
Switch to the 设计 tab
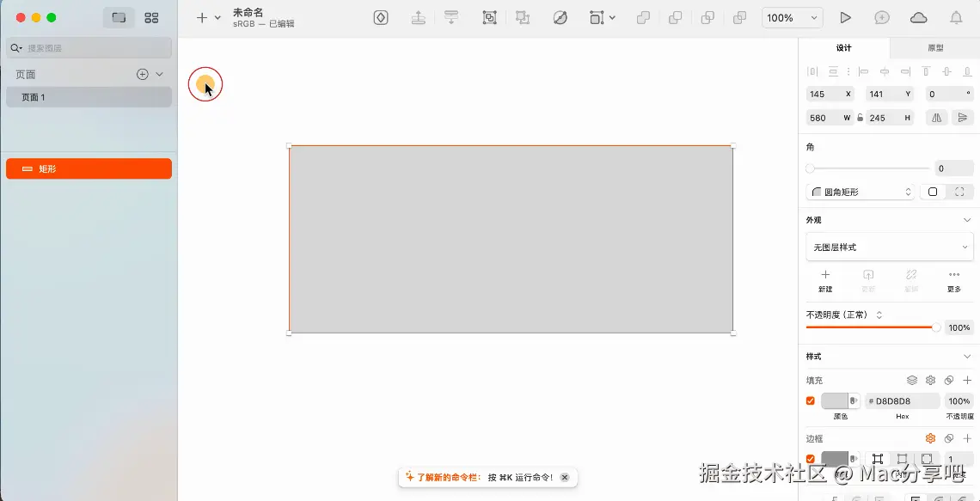coord(844,48)
